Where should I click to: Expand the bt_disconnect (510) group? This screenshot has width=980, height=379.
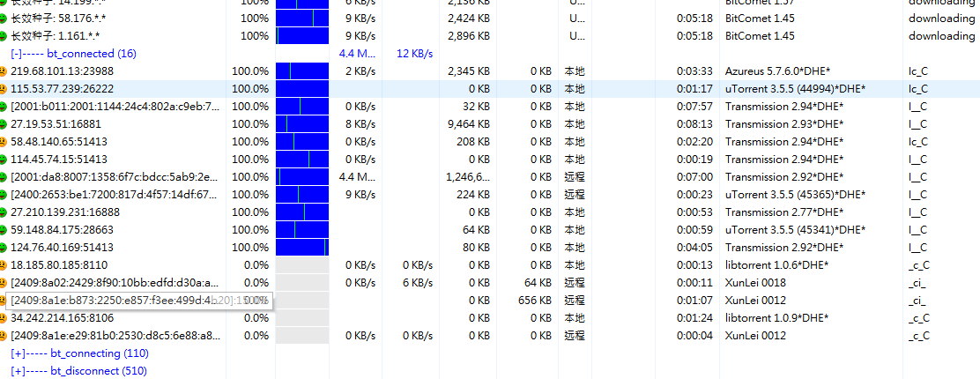pos(18,371)
